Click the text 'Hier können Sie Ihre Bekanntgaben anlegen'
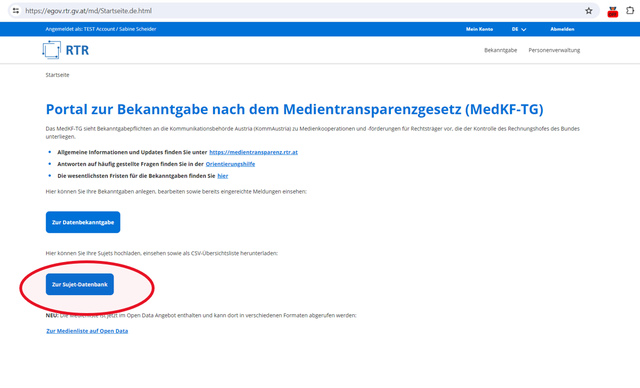 (x=176, y=191)
